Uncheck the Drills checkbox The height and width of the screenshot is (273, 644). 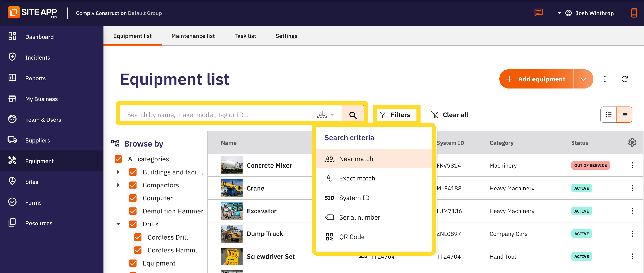tap(133, 224)
